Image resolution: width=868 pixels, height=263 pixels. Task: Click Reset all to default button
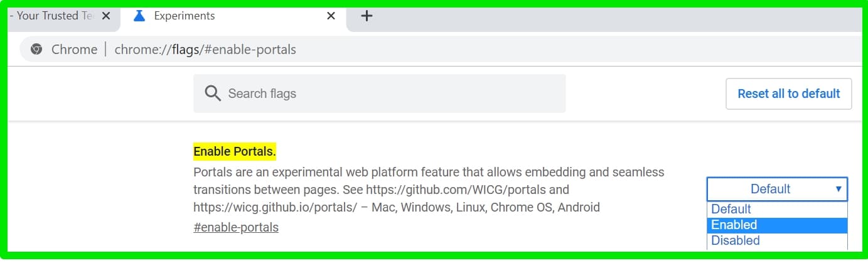pyautogui.click(x=789, y=94)
